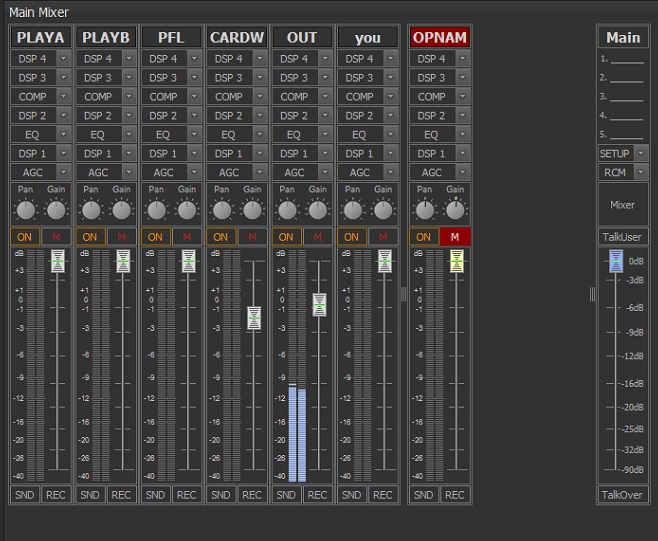Toggle the PLAYB channel ON button
Screen dimensions: 658x541
tap(90, 237)
